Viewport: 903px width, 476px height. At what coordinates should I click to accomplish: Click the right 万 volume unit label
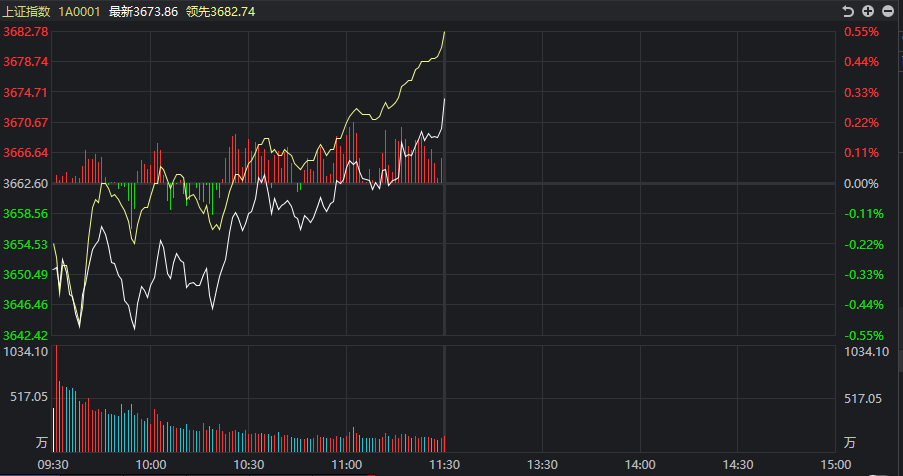click(850, 443)
